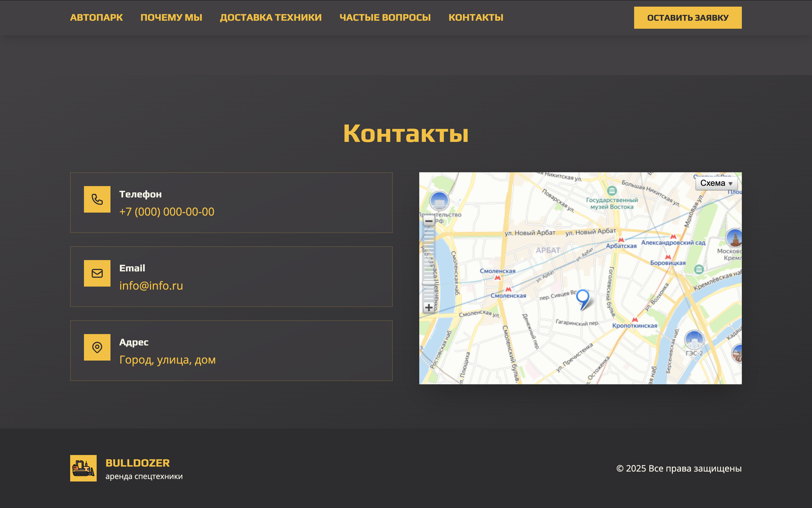Click the location pin icon beside Адрес
Screen dimensions: 812x508
coord(97,347)
